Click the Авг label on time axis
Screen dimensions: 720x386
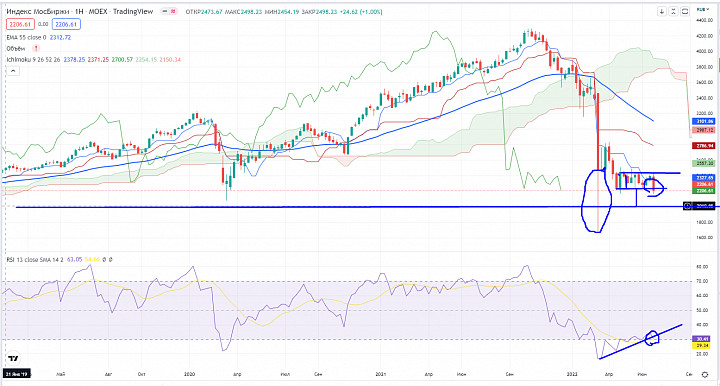(x=108, y=375)
